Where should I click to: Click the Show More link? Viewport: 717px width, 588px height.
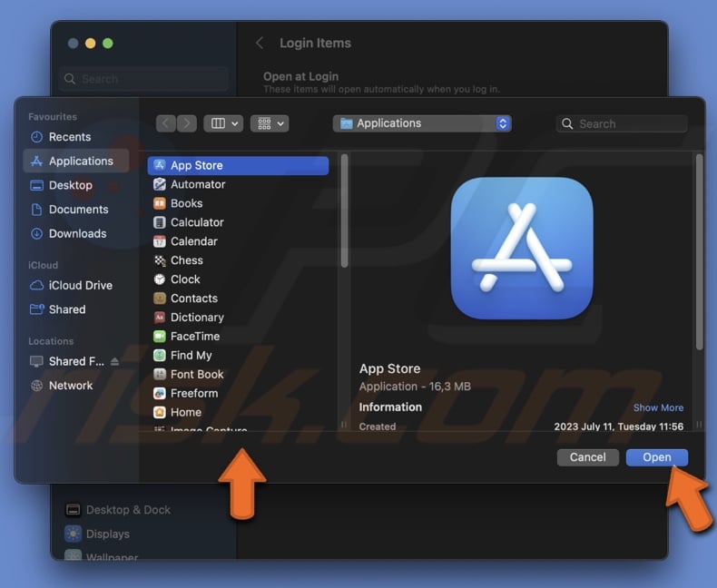(x=658, y=407)
